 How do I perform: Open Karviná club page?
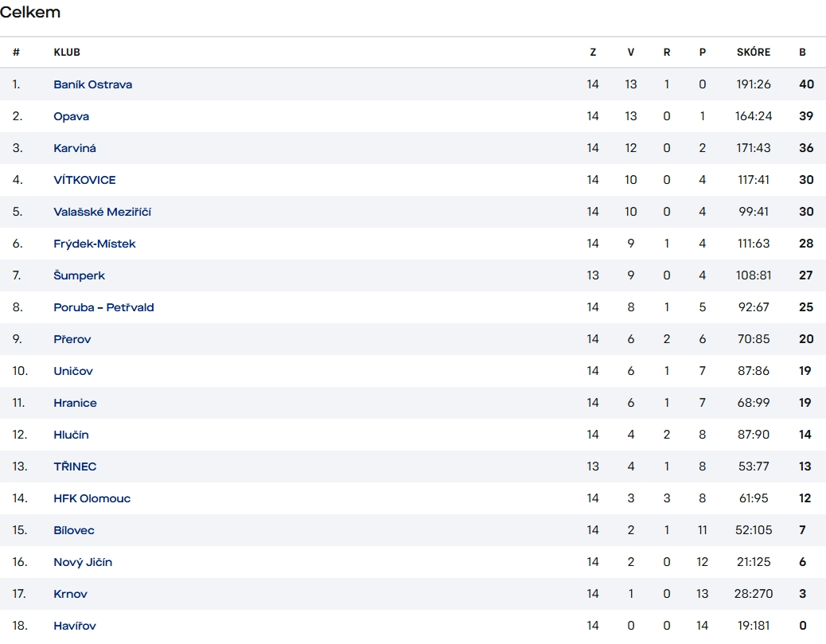click(75, 148)
